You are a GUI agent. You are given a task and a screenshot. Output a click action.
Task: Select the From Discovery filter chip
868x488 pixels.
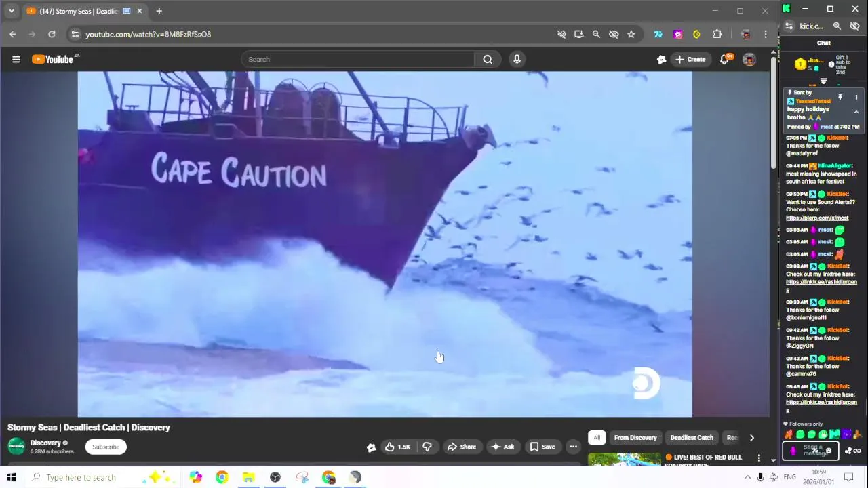tap(635, 438)
